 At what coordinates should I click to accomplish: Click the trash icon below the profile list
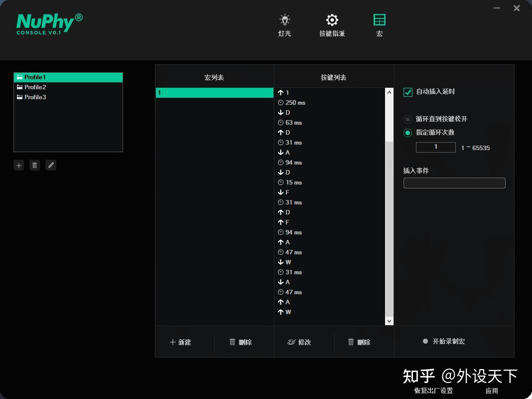click(34, 165)
